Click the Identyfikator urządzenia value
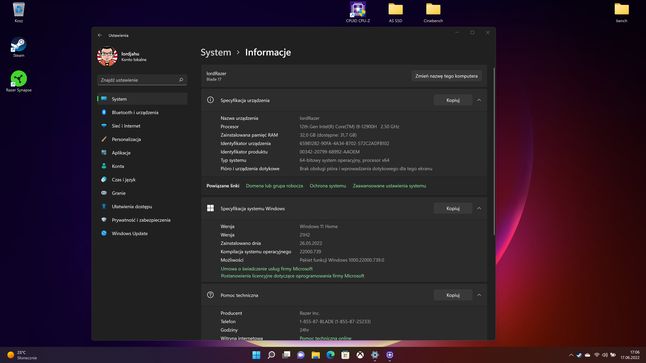 coord(344,143)
